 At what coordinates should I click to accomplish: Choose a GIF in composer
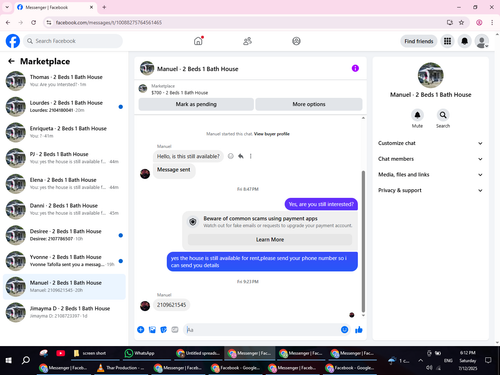click(x=175, y=330)
